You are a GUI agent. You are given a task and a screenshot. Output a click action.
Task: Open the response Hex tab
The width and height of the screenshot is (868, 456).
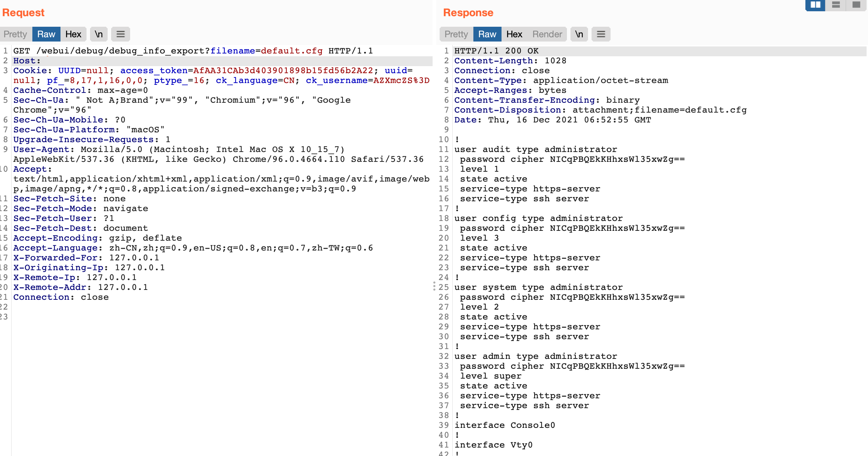pos(514,34)
